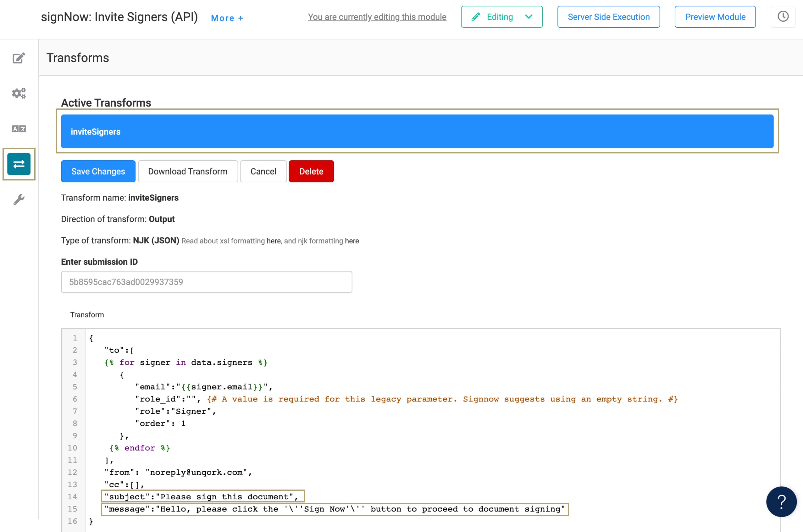Click the endfor template tag line

click(139, 448)
